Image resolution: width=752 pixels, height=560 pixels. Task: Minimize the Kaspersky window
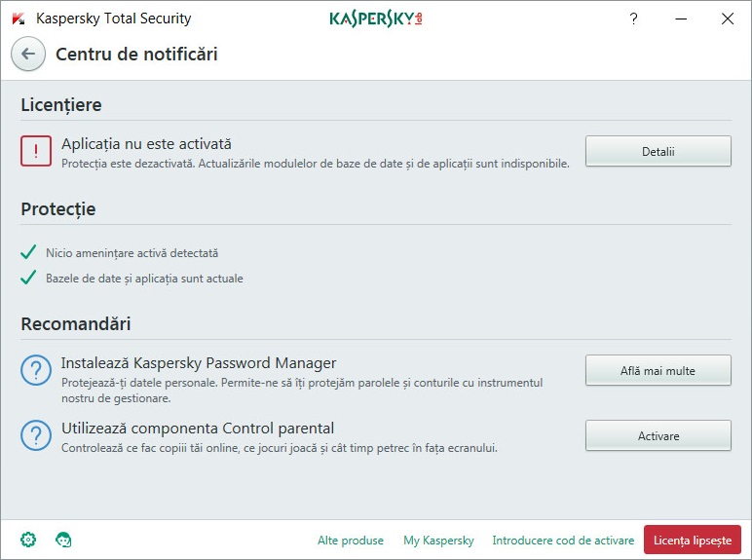681,19
